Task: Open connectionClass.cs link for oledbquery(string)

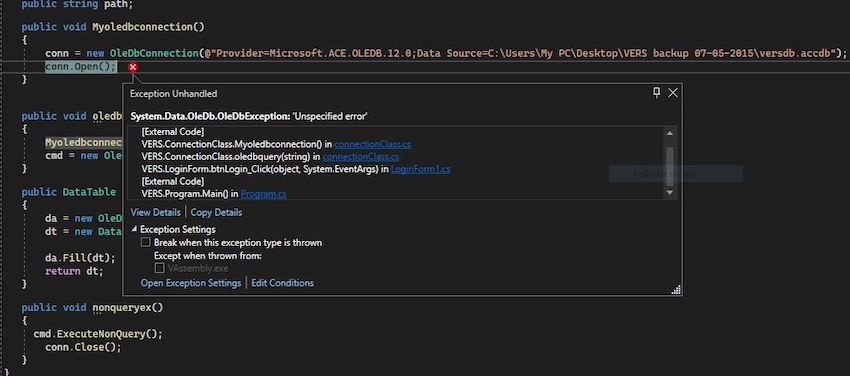Action: pos(361,157)
